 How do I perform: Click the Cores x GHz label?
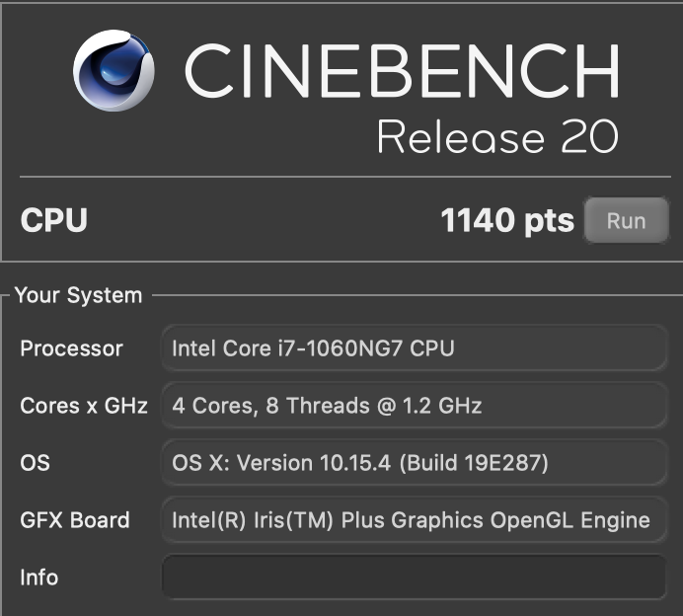(84, 406)
